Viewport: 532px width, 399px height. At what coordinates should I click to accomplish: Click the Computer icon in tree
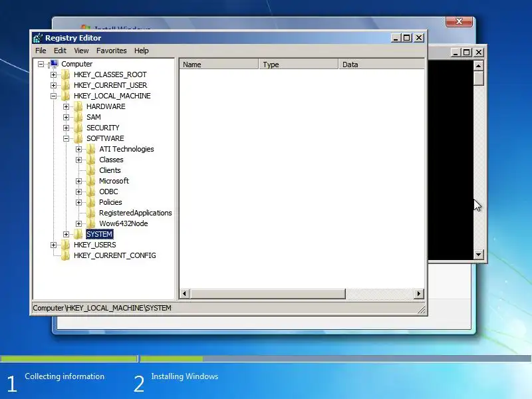pyautogui.click(x=53, y=64)
